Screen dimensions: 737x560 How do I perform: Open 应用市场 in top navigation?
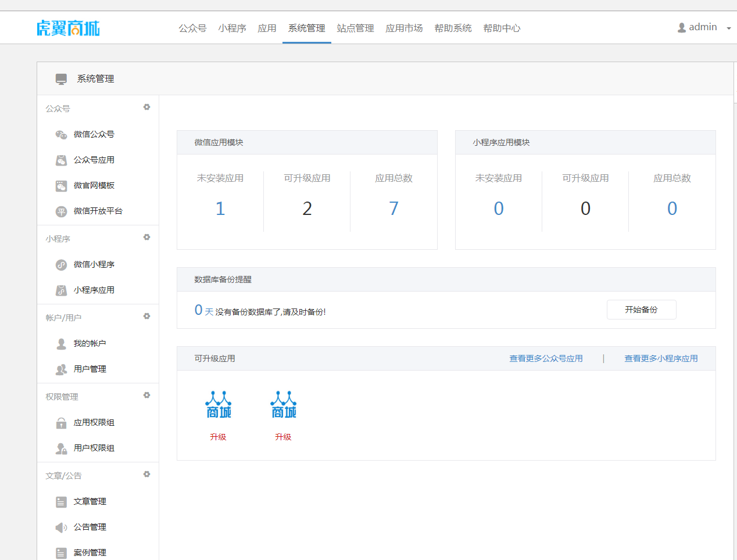[x=405, y=28]
